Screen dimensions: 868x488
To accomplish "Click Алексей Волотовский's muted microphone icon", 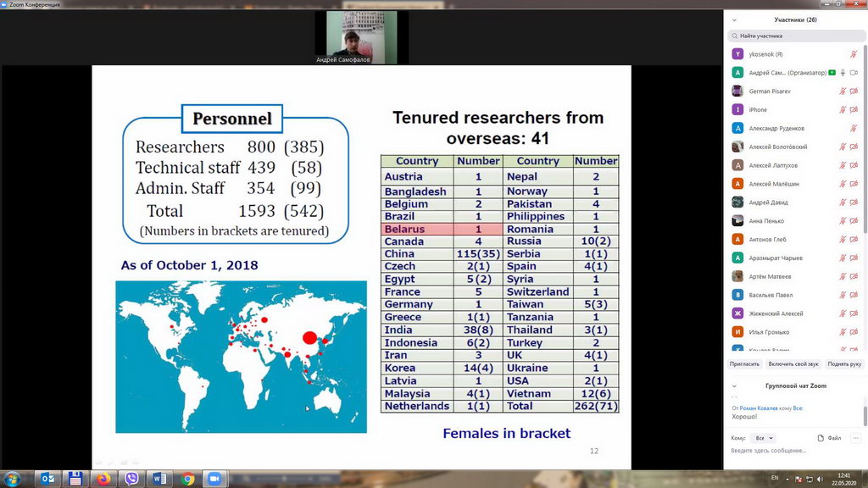I will pyautogui.click(x=843, y=147).
